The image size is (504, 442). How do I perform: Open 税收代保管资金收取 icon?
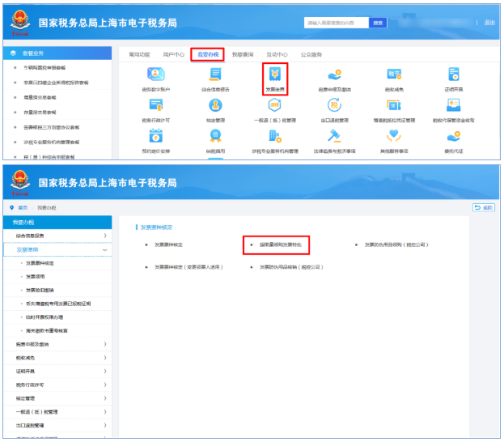(x=454, y=105)
